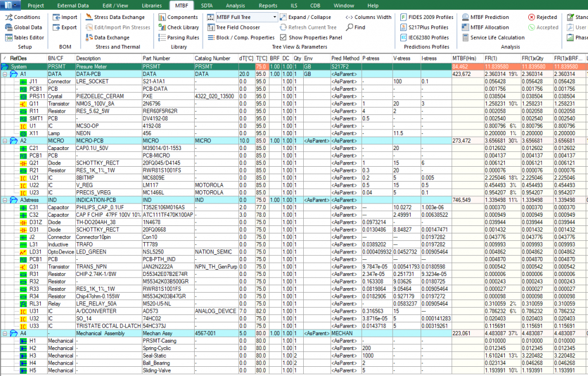This screenshot has height=376, width=588.
Task: Open the Data Exchange tool
Action: click(x=107, y=37)
